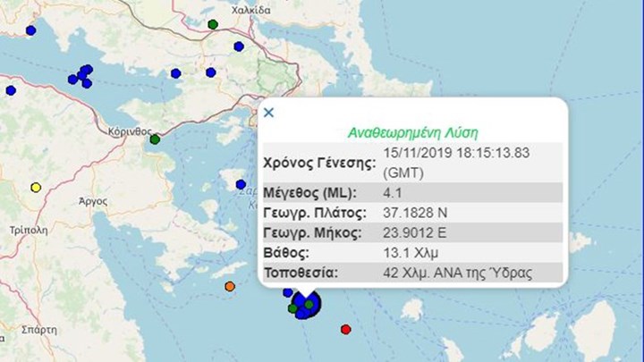
Task: Click the red earthquake marker in the sea
Action: [x=346, y=329]
